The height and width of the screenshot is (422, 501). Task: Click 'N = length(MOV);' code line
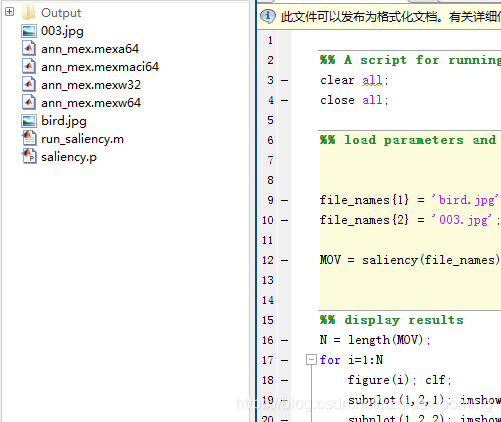375,340
